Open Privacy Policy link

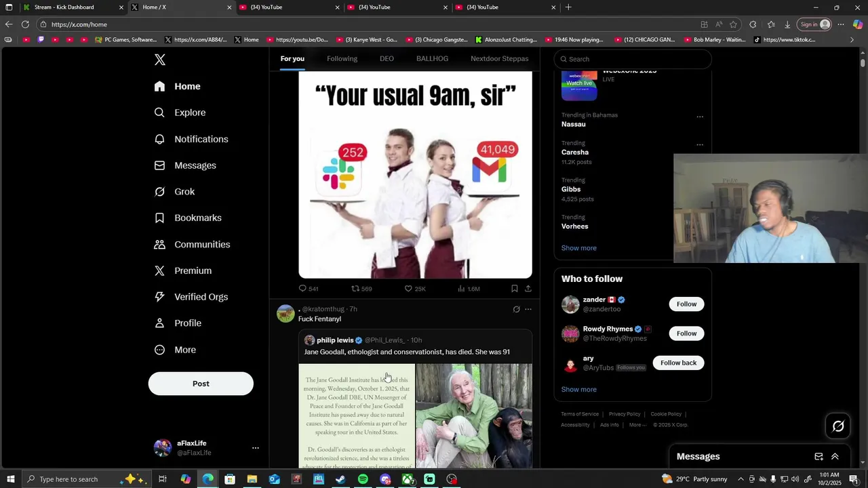pos(625,414)
